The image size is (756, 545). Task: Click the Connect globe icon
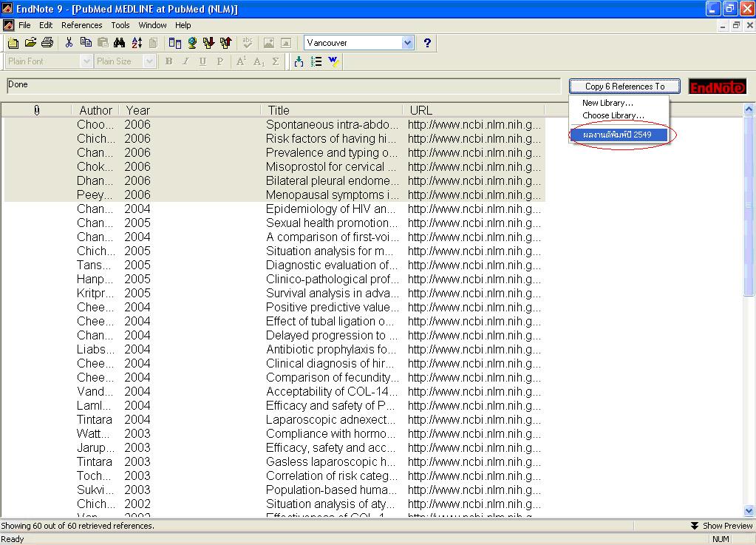point(192,43)
